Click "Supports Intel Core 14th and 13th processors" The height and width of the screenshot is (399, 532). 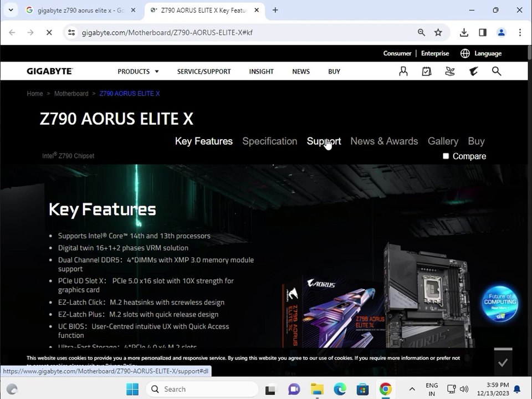click(134, 236)
